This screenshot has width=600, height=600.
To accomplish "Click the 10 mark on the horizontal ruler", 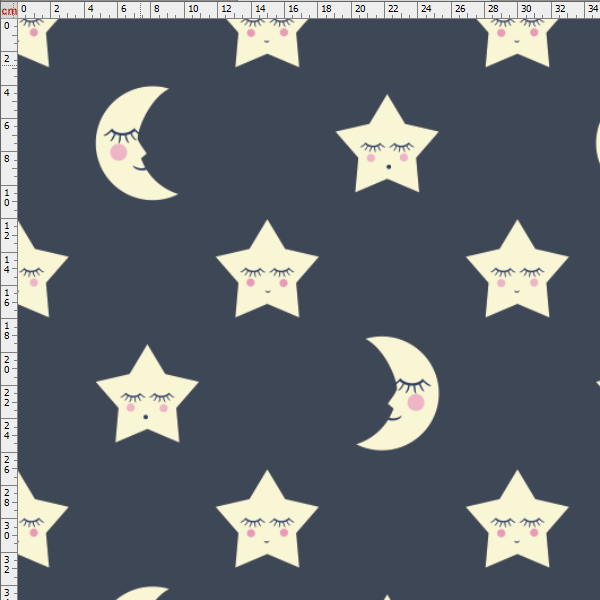I will pos(193,9).
